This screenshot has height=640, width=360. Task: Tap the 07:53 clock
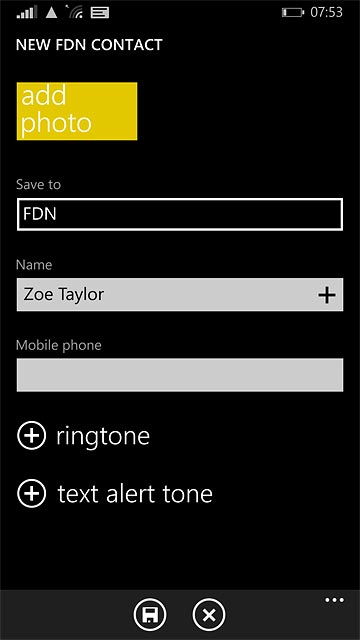tap(327, 12)
